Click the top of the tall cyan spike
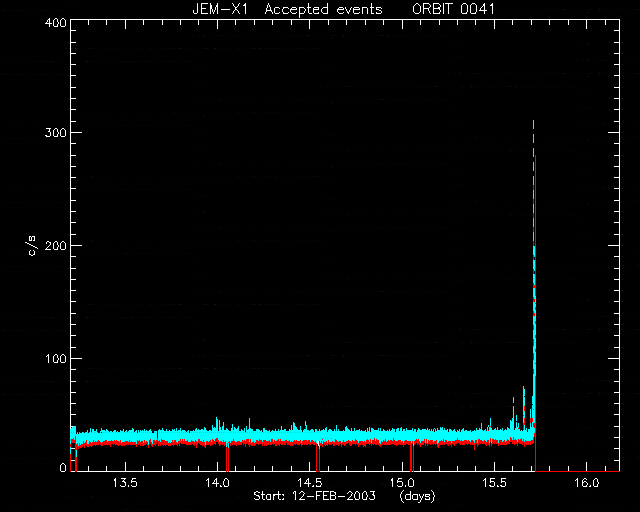This screenshot has height=512, width=640. pos(533,122)
